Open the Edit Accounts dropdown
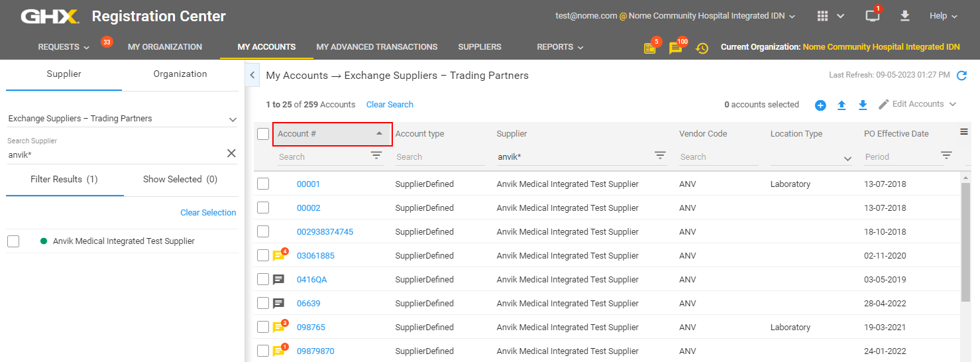 (918, 104)
